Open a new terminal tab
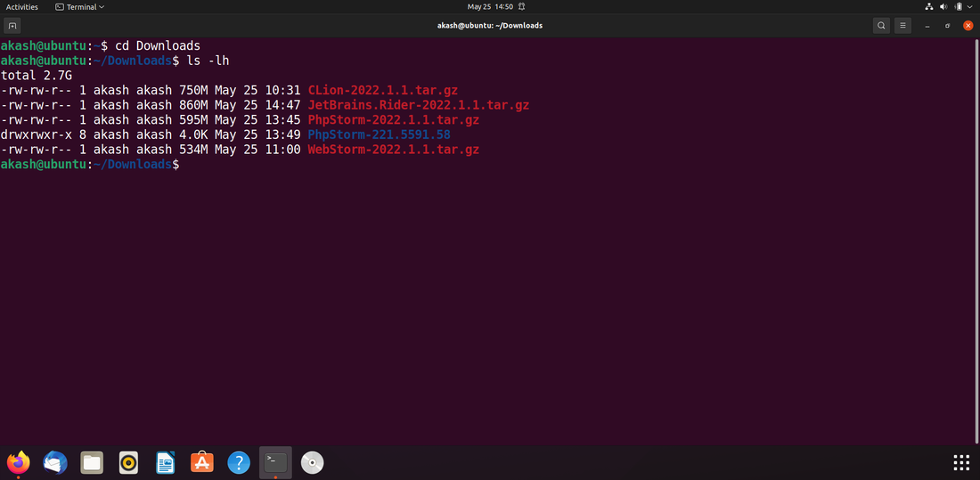980x480 pixels. coord(12,26)
